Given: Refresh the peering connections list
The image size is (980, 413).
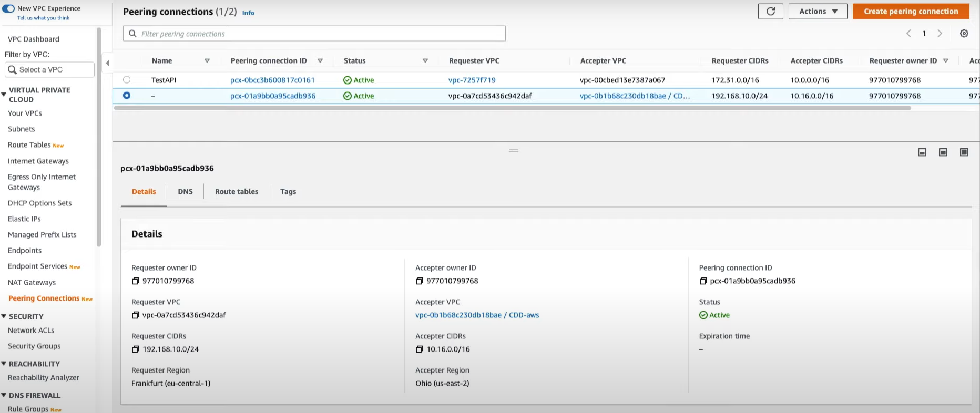Looking at the screenshot, I should coord(770,11).
